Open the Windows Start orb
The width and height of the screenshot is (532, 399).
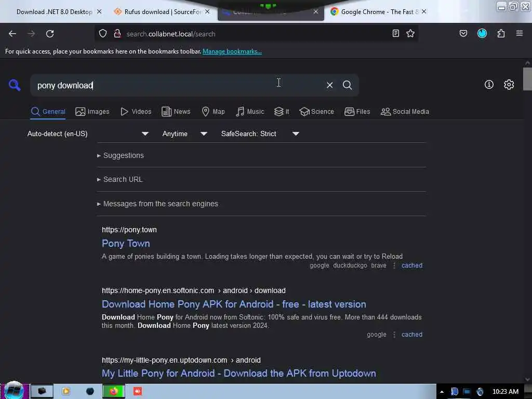[x=14, y=391]
